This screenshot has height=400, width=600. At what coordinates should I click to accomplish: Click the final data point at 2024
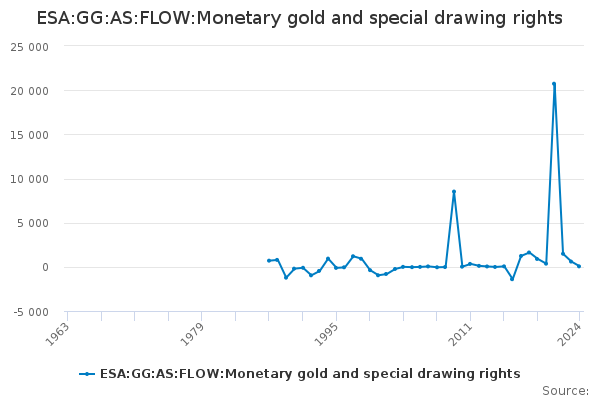pyautogui.click(x=579, y=266)
